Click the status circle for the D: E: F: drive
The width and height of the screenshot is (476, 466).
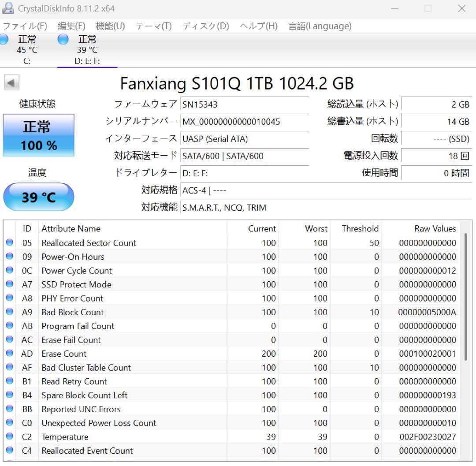[x=63, y=39]
